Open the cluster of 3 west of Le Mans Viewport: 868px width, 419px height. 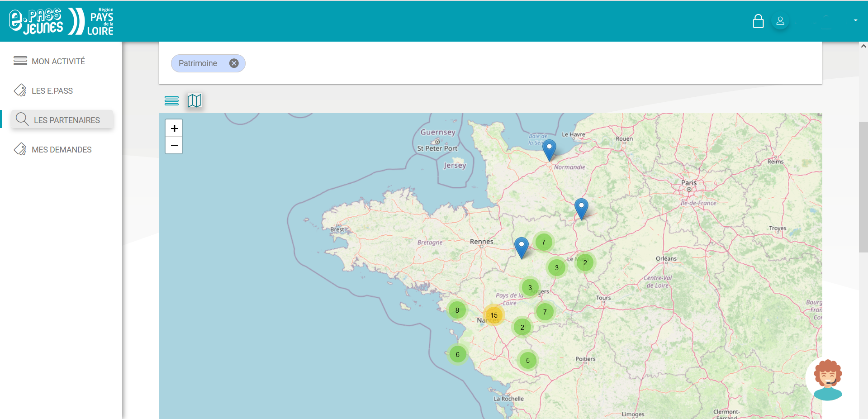(557, 267)
